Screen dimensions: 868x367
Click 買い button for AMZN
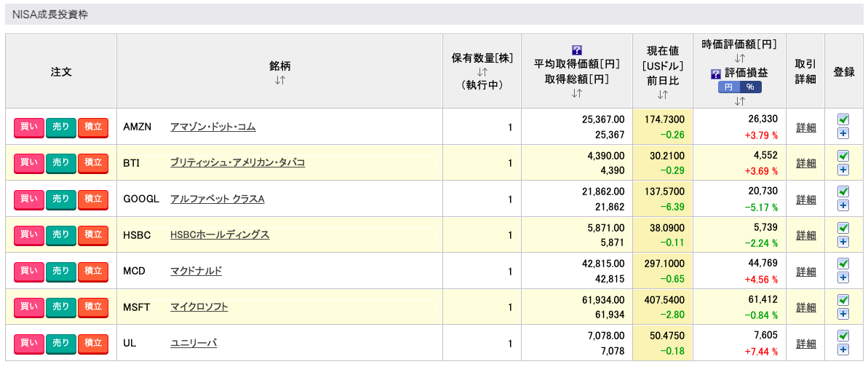[x=29, y=127]
